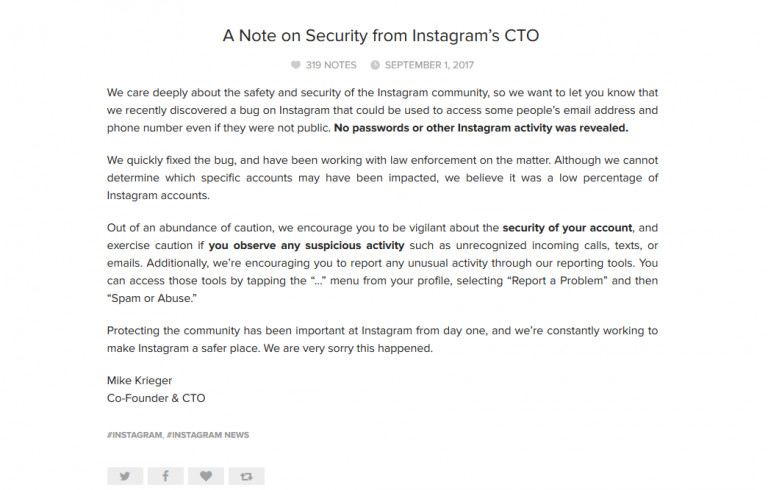Open the 319 Notes link
The width and height of the screenshot is (768, 490).
coord(331,66)
